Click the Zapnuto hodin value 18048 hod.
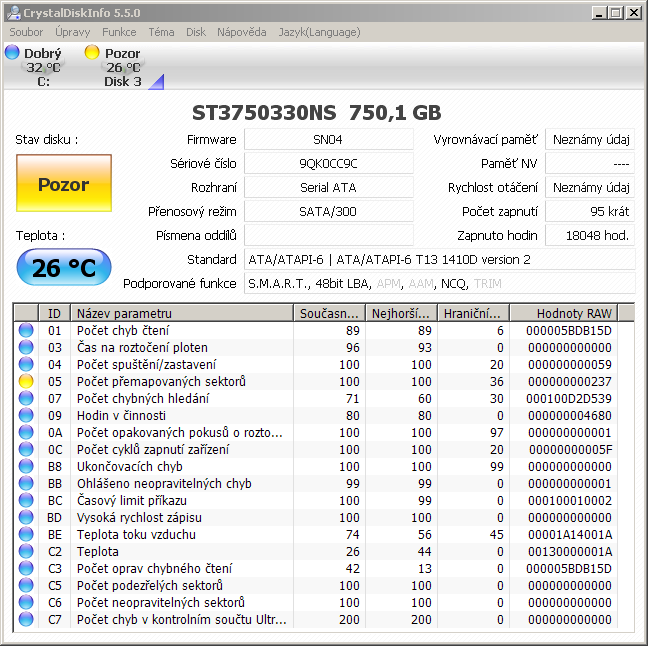The height and width of the screenshot is (646, 648). [590, 235]
